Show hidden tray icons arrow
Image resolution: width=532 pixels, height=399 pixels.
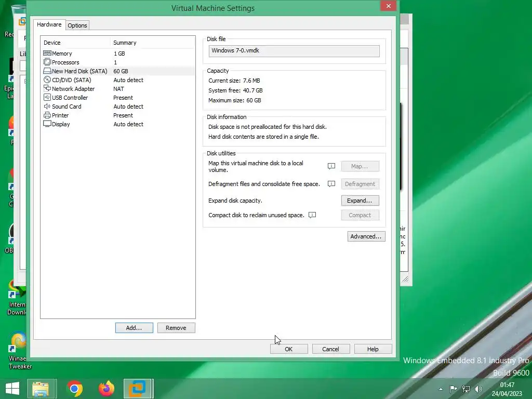pyautogui.click(x=441, y=389)
